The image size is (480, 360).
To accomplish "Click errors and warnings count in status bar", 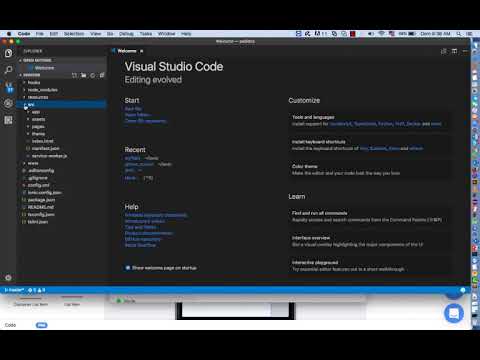I will click(x=37, y=290).
